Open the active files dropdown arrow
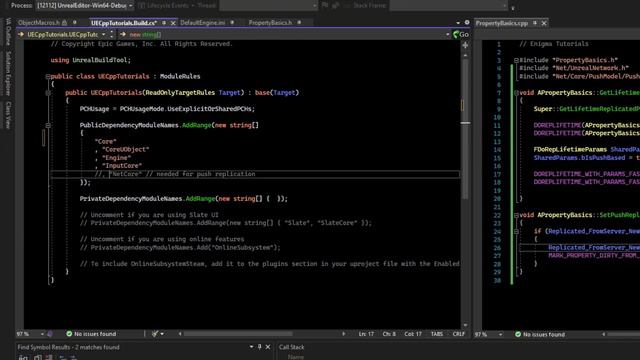Image resolution: width=640 pixels, height=360 pixels. pos(458,23)
